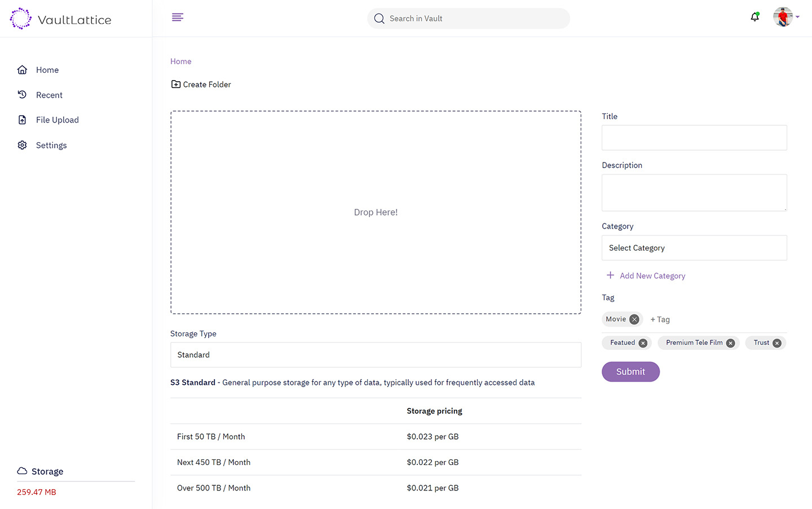Open Settings in the sidebar
The width and height of the screenshot is (812, 509).
51,146
